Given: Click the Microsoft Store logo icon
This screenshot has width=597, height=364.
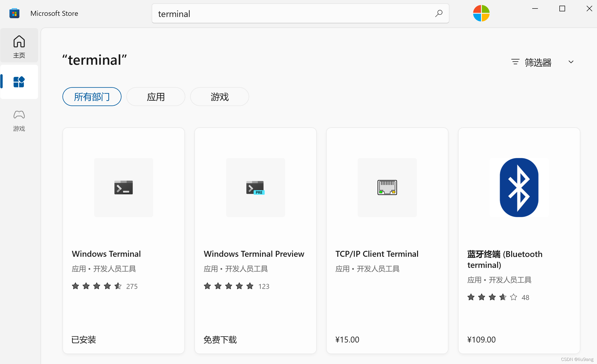Looking at the screenshot, I should pos(14,13).
